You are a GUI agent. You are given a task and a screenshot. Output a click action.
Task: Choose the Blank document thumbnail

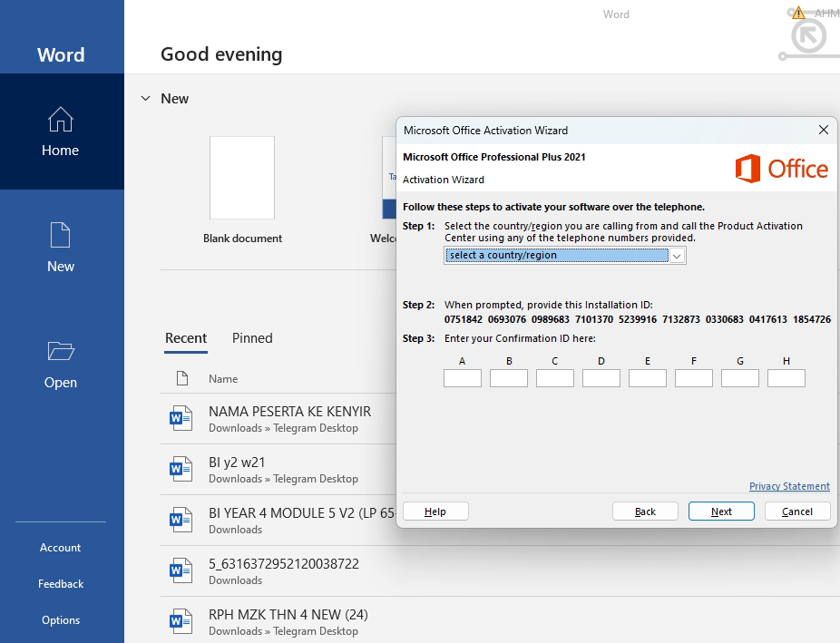tap(242, 179)
